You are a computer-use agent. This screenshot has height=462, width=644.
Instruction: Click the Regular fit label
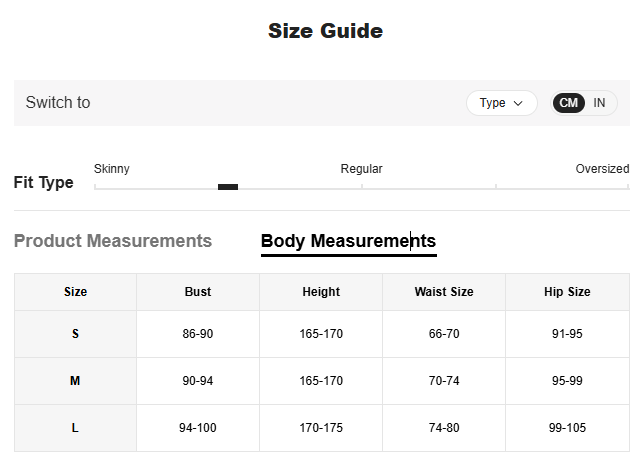[x=361, y=169]
